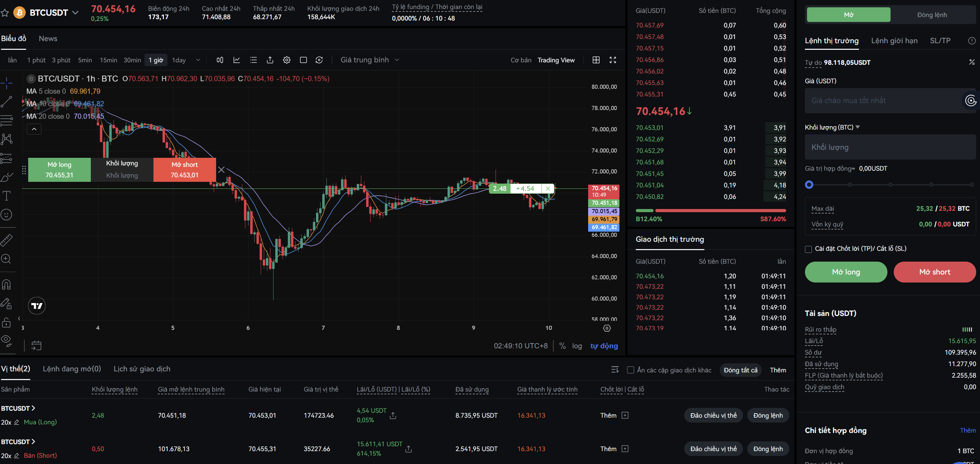The height and width of the screenshot is (464, 980).
Task: Click the order amount percentage slider handle
Action: (809, 185)
